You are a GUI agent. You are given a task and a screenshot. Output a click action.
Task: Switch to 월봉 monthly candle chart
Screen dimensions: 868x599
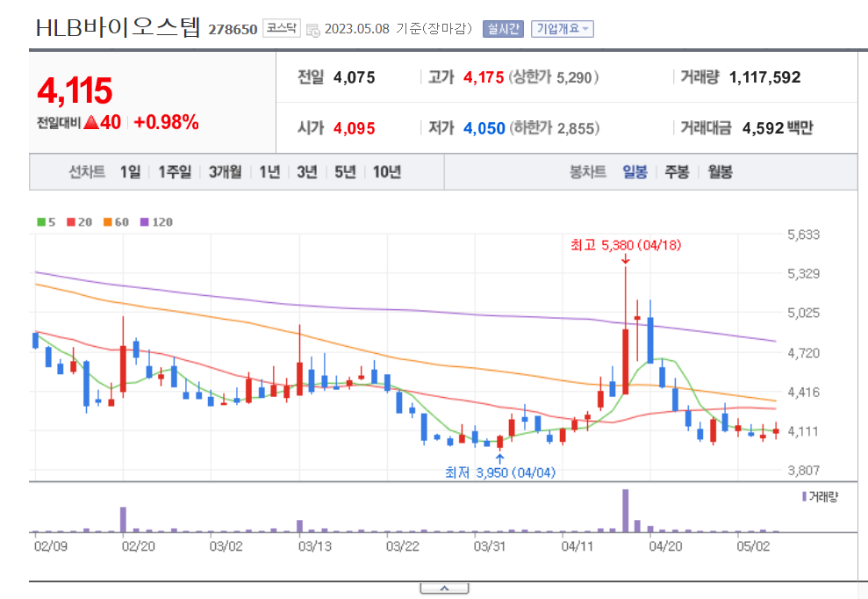(720, 172)
